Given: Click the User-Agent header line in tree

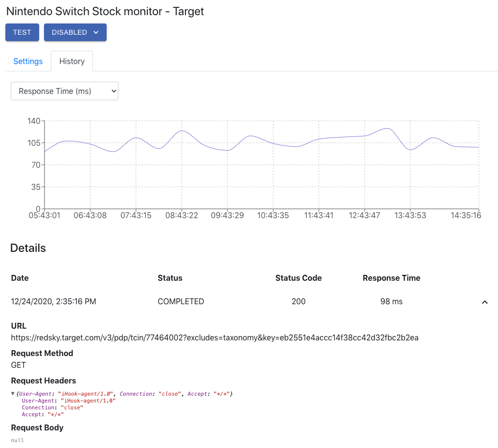Looking at the screenshot, I should pyautogui.click(x=68, y=401).
